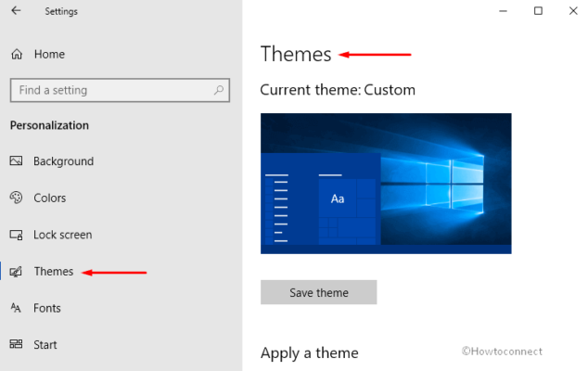Click the back arrow beside Settings
Viewport: 588px width, 371px height.
coord(16,10)
